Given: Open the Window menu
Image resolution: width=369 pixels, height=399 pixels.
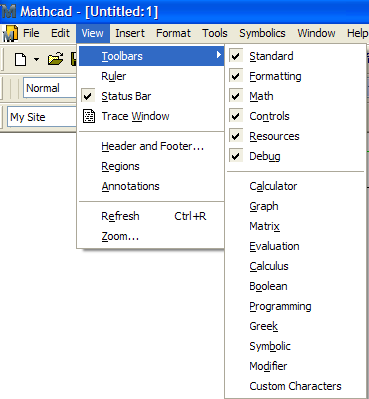Looking at the screenshot, I should point(316,33).
